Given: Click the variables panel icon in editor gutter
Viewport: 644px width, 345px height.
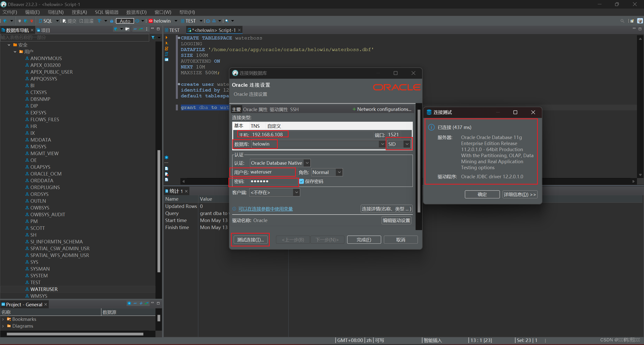Looking at the screenshot, I should 167,180.
